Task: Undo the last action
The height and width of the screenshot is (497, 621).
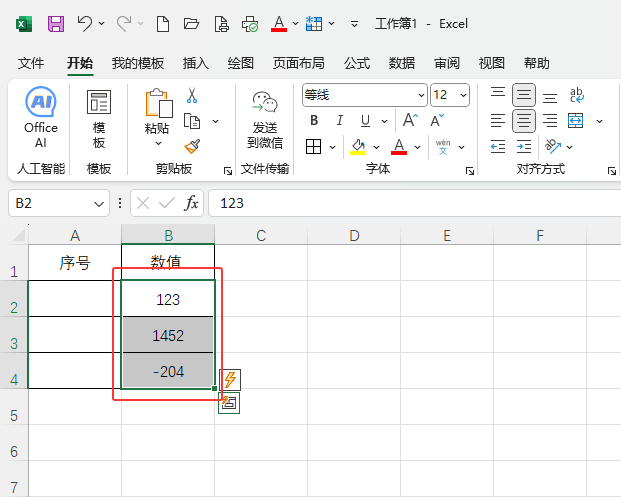Action: coord(84,24)
